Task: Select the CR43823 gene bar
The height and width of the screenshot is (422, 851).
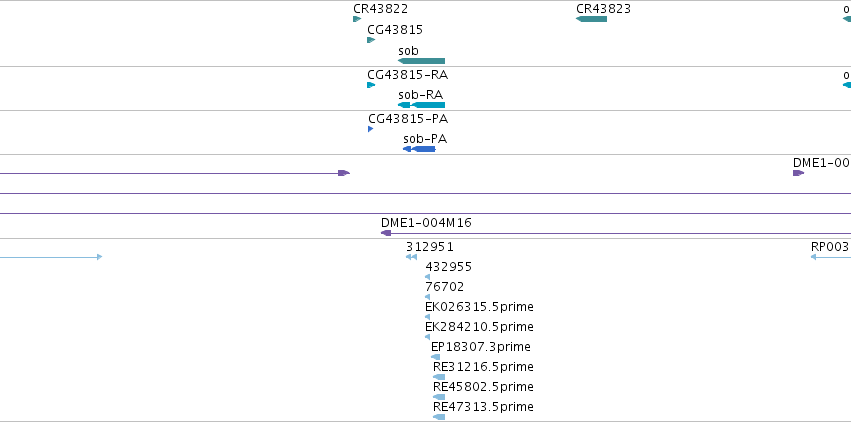Action: [x=591, y=19]
